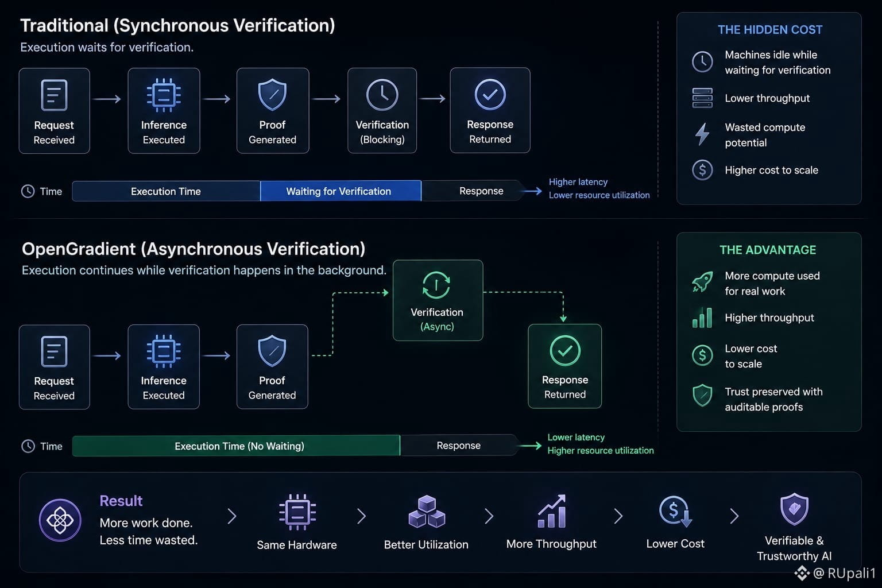Click the 'More Throughput' label
Viewport: 882px width, 588px height.
(x=551, y=543)
